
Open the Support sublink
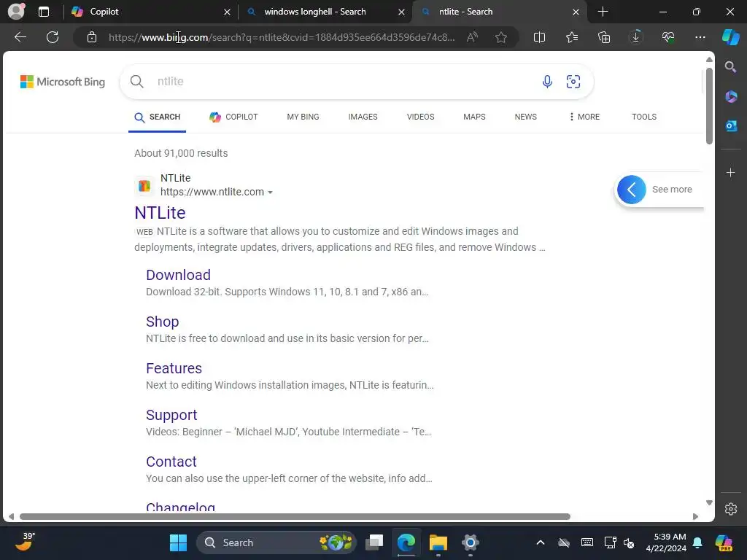pos(171,415)
